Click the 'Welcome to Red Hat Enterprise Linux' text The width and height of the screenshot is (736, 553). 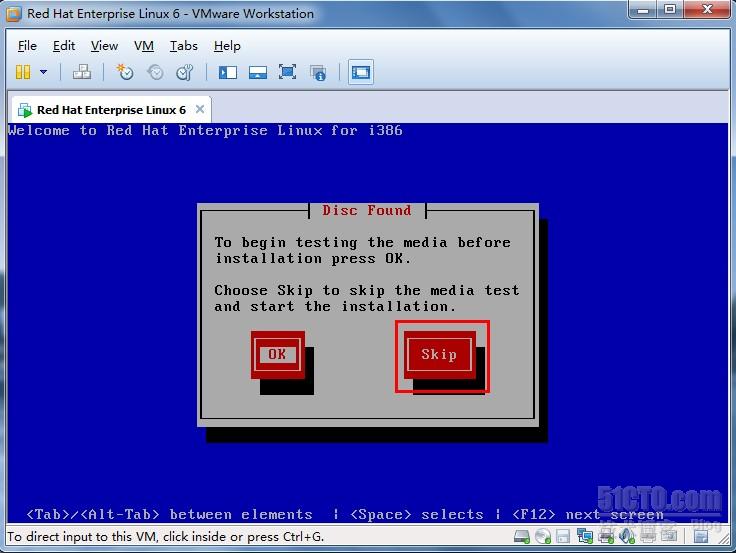click(x=205, y=131)
